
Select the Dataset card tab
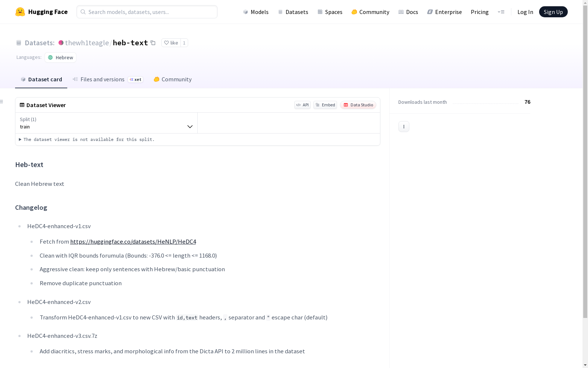(x=41, y=79)
